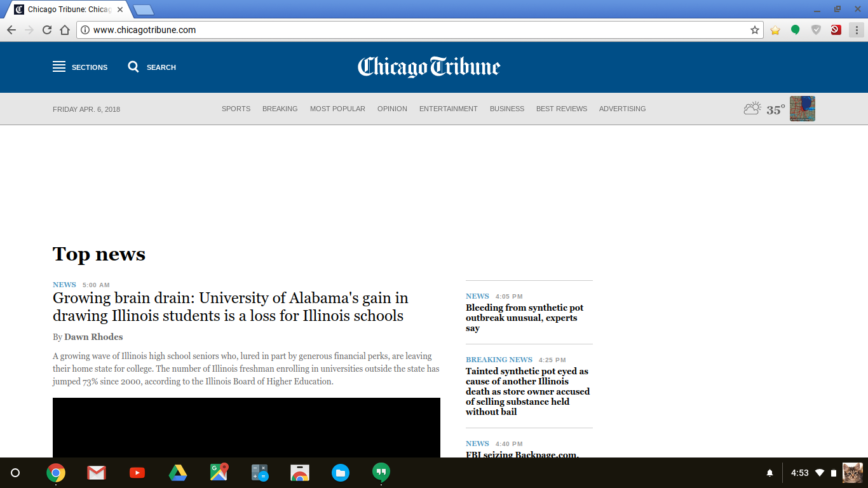This screenshot has height=488, width=868.
Task: Open Google Drive from the shelf
Action: (178, 473)
